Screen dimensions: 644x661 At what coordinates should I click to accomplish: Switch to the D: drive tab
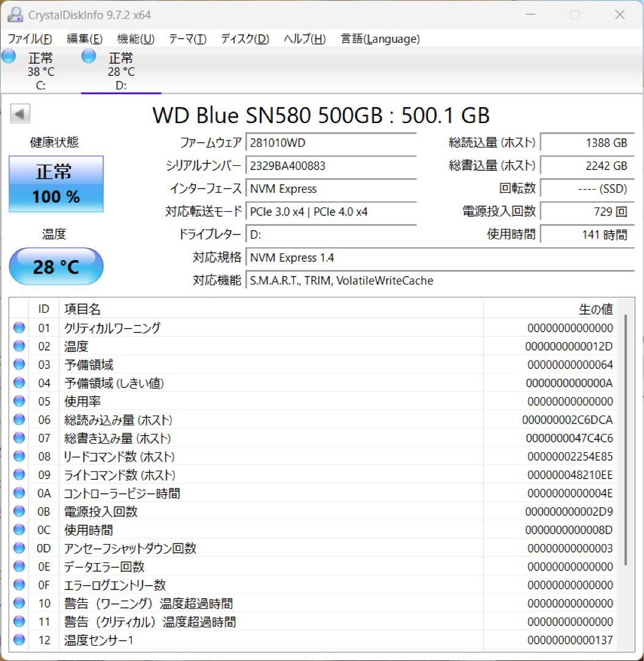coord(120,70)
